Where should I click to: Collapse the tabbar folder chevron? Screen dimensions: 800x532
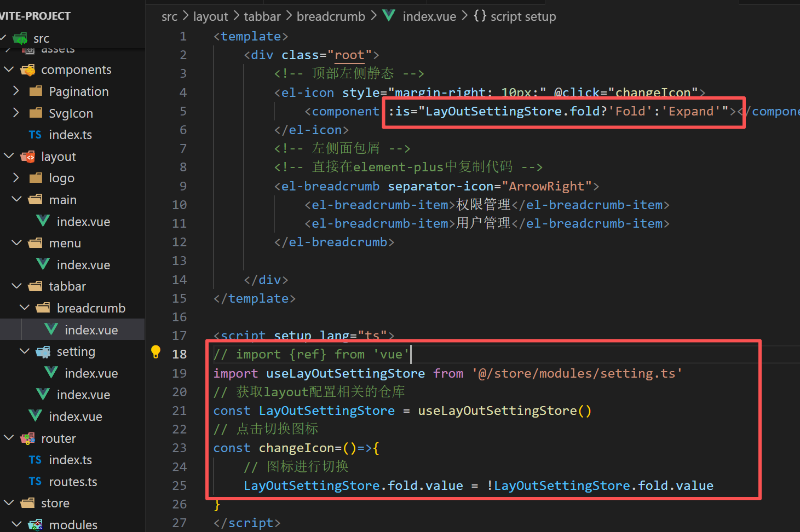tap(16, 286)
